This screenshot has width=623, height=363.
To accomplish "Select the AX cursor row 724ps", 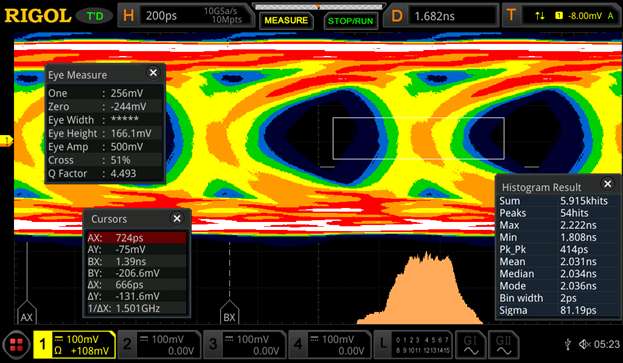I will tap(136, 238).
